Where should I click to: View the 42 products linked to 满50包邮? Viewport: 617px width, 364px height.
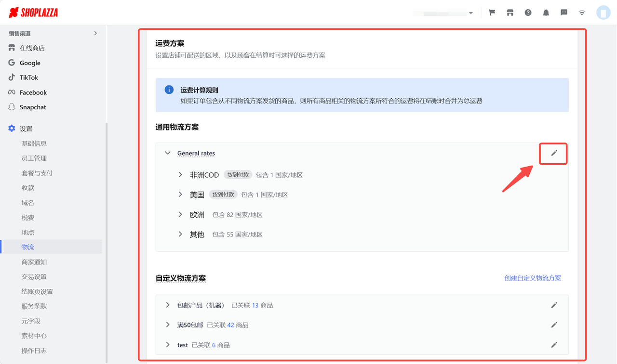tap(230, 325)
